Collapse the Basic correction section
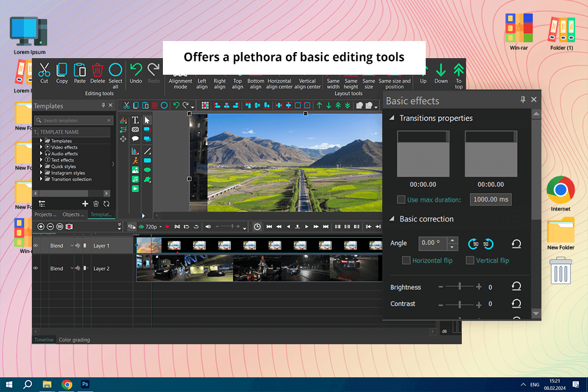588x392 pixels. point(392,218)
